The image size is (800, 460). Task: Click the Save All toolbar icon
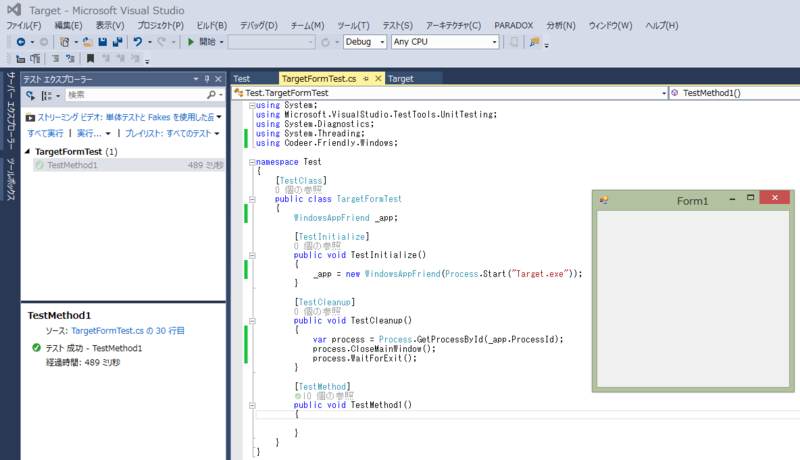[x=117, y=42]
